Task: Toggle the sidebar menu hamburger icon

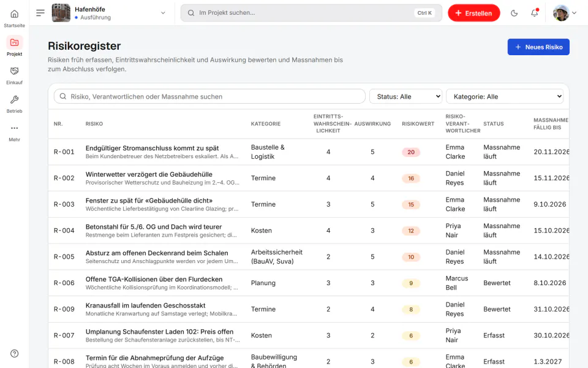Action: tap(40, 13)
